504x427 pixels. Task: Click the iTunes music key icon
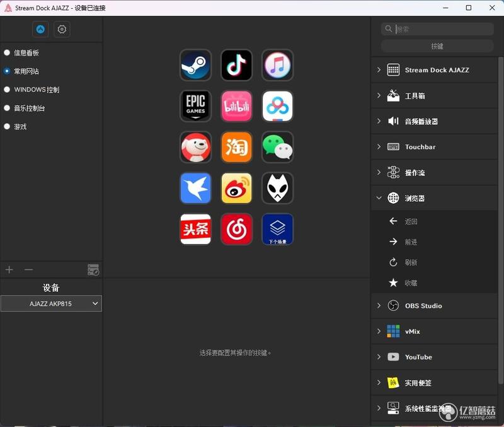(x=278, y=65)
